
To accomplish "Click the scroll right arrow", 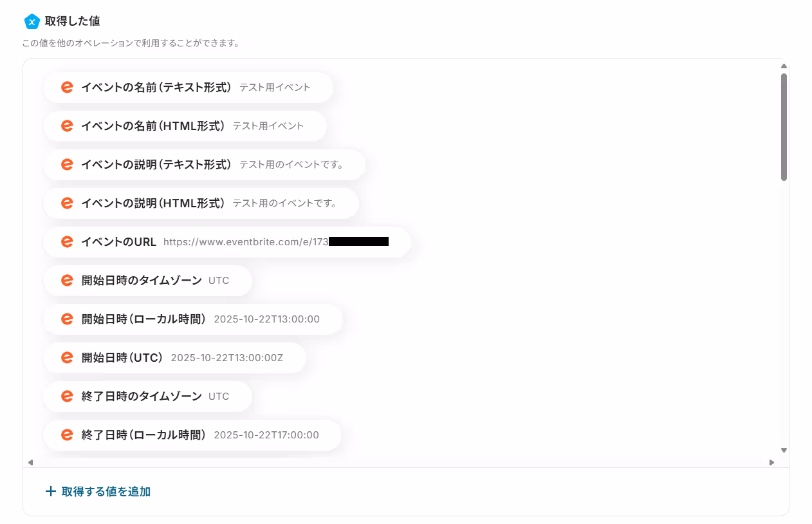I will pos(771,462).
